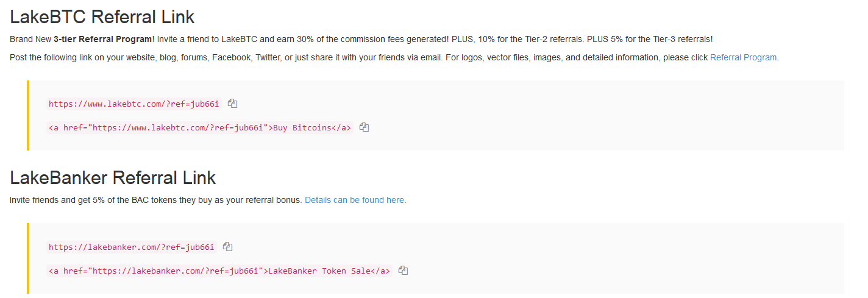868x298 pixels.
Task: Click the 'Invite friends and get 5%' sentence
Action: pyautogui.click(x=156, y=200)
